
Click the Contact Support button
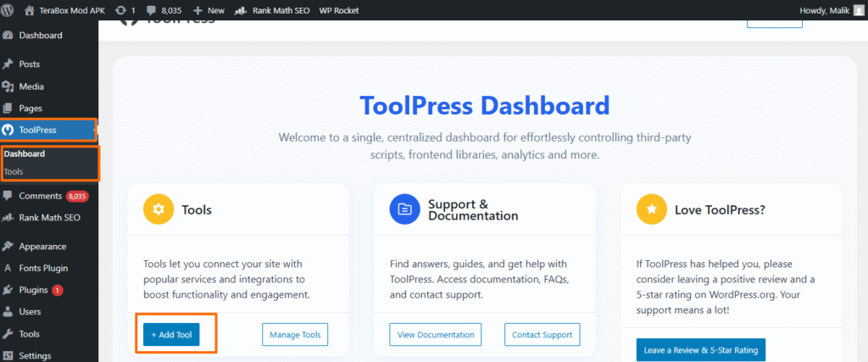point(542,335)
